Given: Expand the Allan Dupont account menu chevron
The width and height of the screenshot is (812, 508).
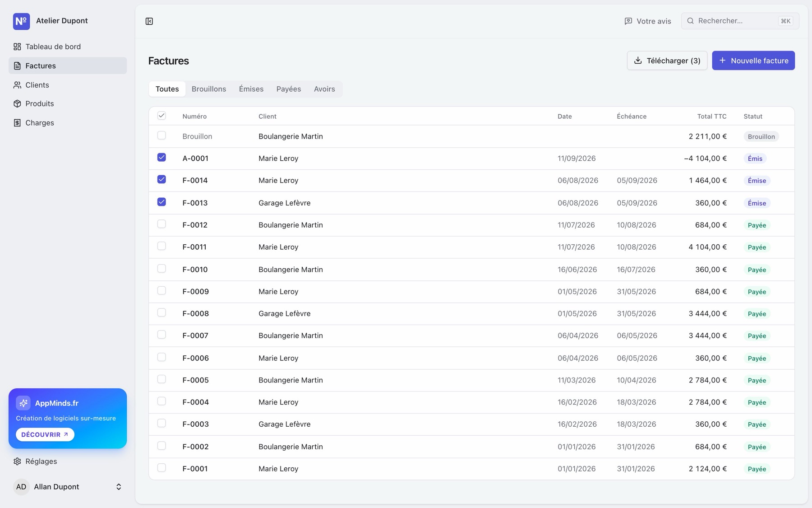Looking at the screenshot, I should pos(119,487).
